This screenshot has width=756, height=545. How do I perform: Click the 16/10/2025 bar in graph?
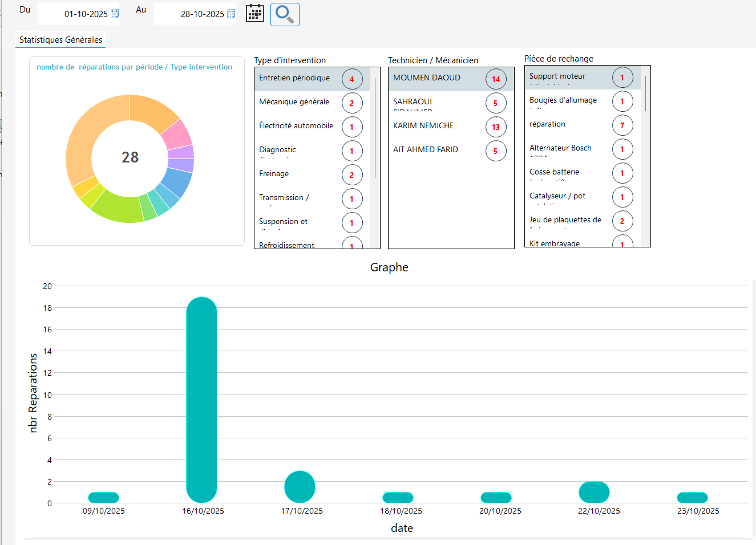tap(201, 399)
